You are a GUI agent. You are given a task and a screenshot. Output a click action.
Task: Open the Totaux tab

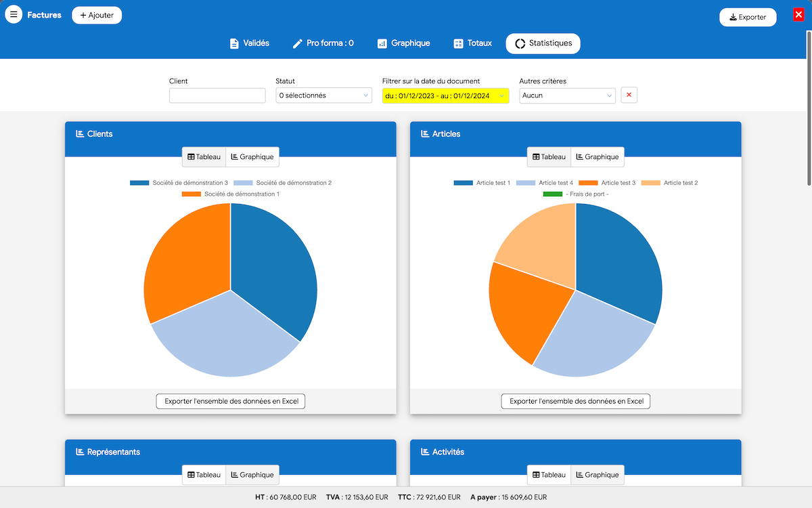click(472, 43)
